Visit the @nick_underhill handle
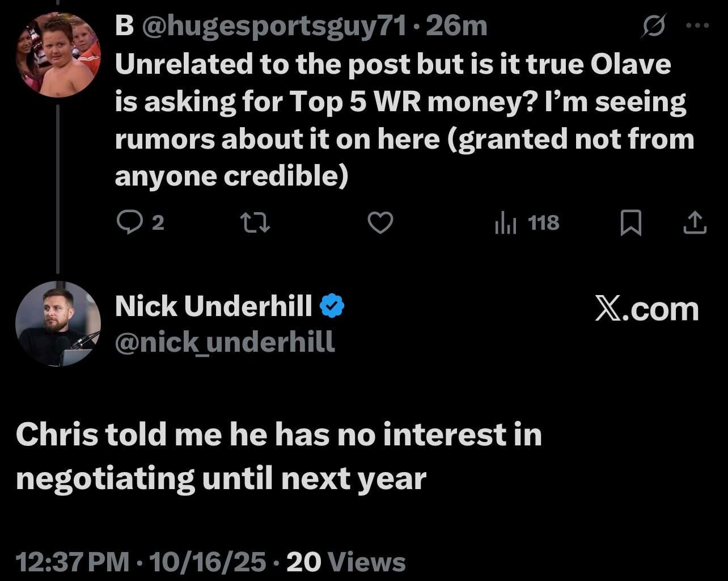The image size is (728, 581). tap(225, 342)
